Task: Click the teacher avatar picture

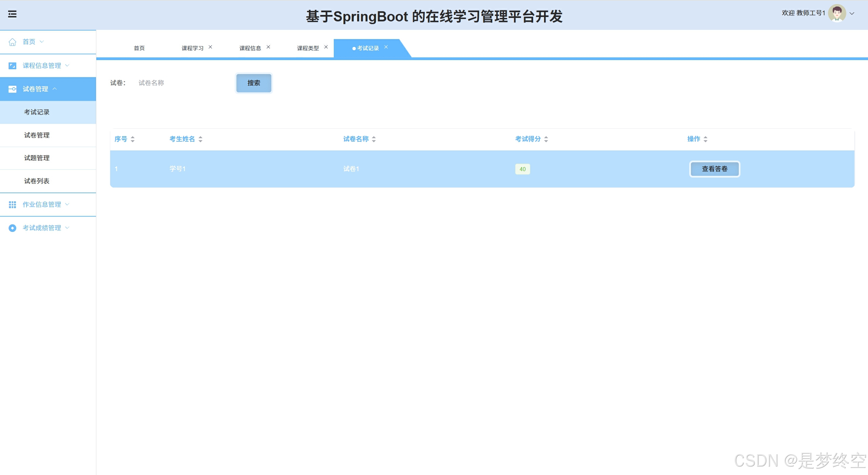Action: click(x=837, y=14)
